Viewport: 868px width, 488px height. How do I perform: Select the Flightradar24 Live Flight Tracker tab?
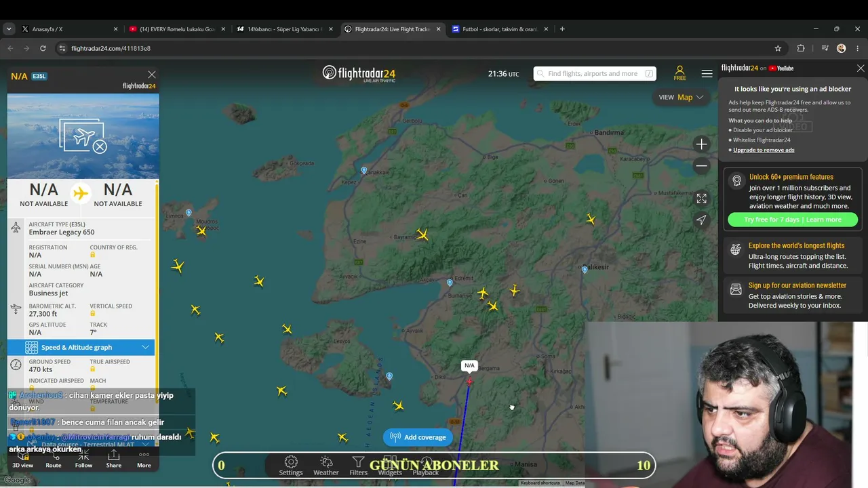coord(393,29)
